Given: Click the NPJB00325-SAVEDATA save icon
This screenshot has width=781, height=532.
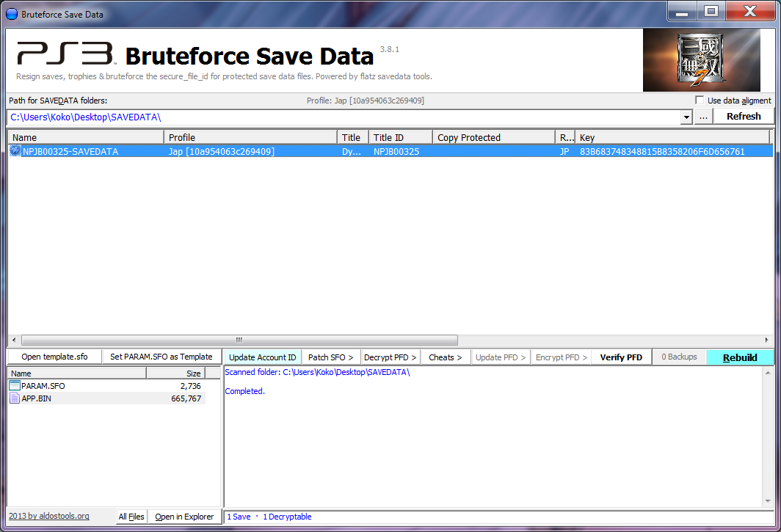Looking at the screenshot, I should tap(15, 150).
